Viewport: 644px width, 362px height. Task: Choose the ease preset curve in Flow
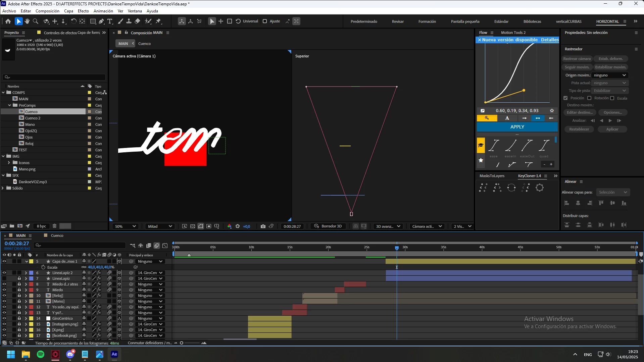tap(494, 145)
